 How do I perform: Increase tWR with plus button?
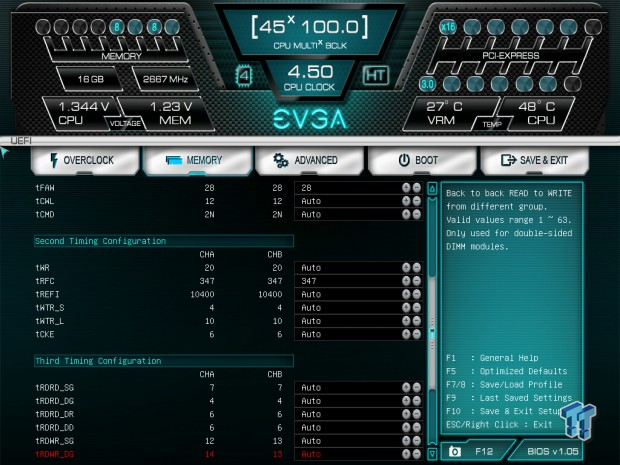406,268
